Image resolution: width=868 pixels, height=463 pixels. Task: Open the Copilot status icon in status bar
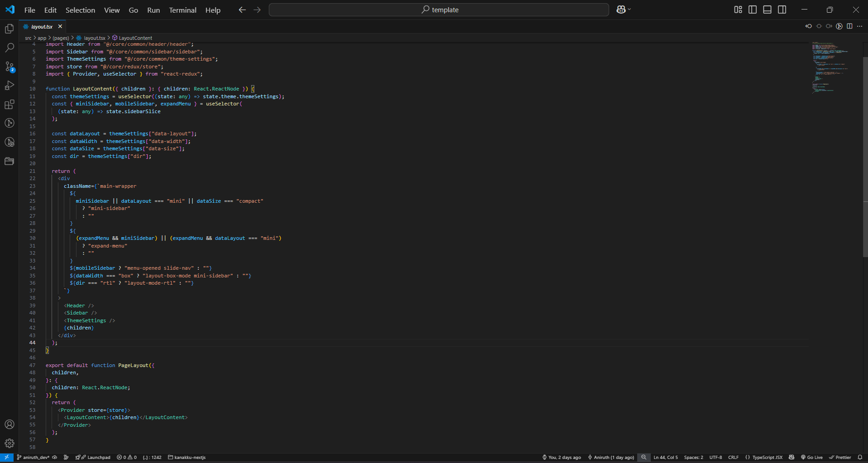pyautogui.click(x=792, y=457)
